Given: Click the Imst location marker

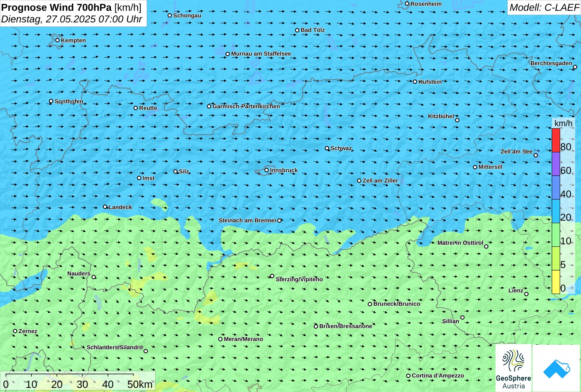Looking at the screenshot, I should 139,178.
